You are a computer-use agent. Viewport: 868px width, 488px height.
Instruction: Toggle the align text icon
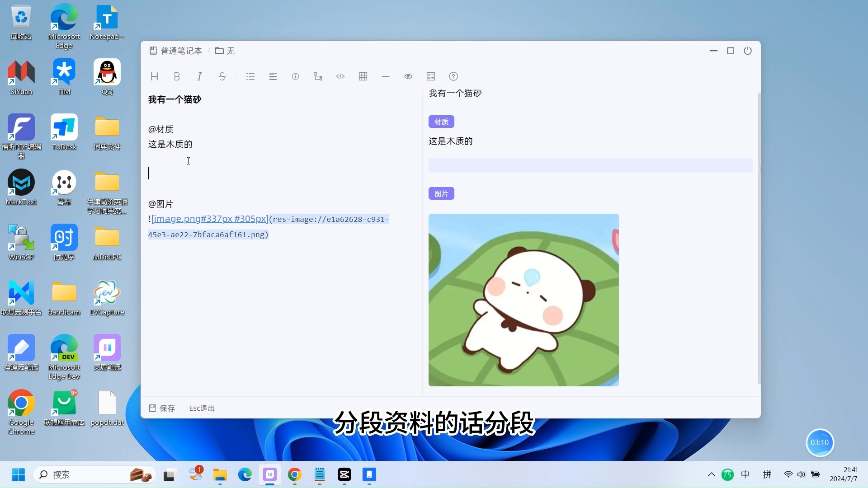(x=273, y=76)
